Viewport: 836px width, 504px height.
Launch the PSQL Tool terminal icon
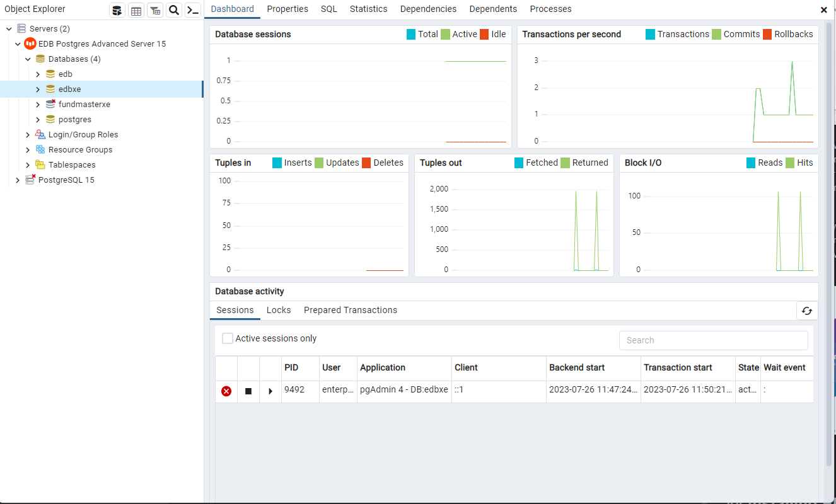[193, 10]
